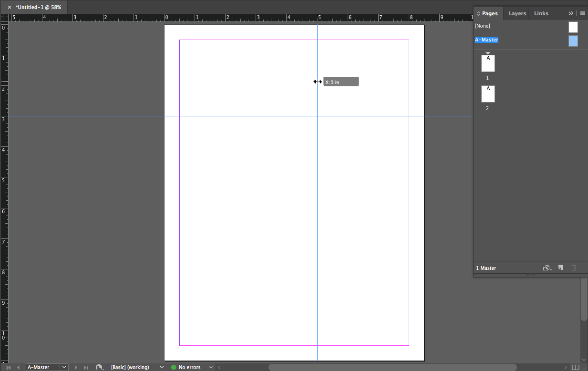Select the page 2 thumbnail
588x371 pixels.
coord(488,94)
